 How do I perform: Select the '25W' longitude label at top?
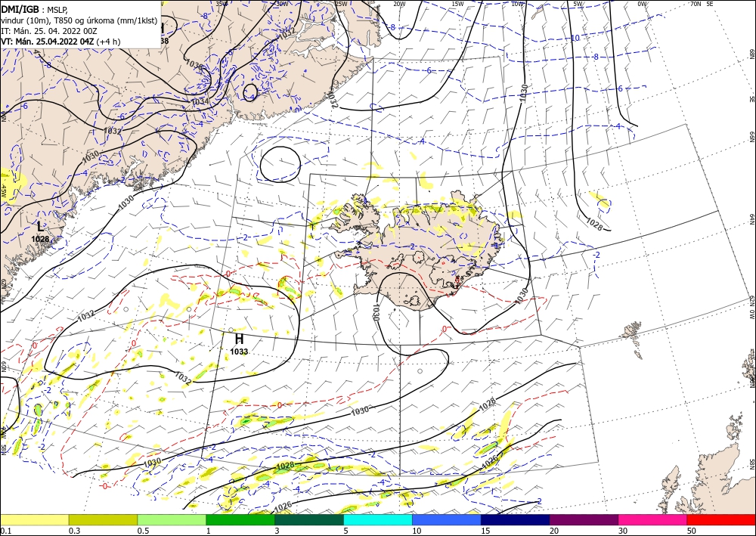[x=341, y=4]
